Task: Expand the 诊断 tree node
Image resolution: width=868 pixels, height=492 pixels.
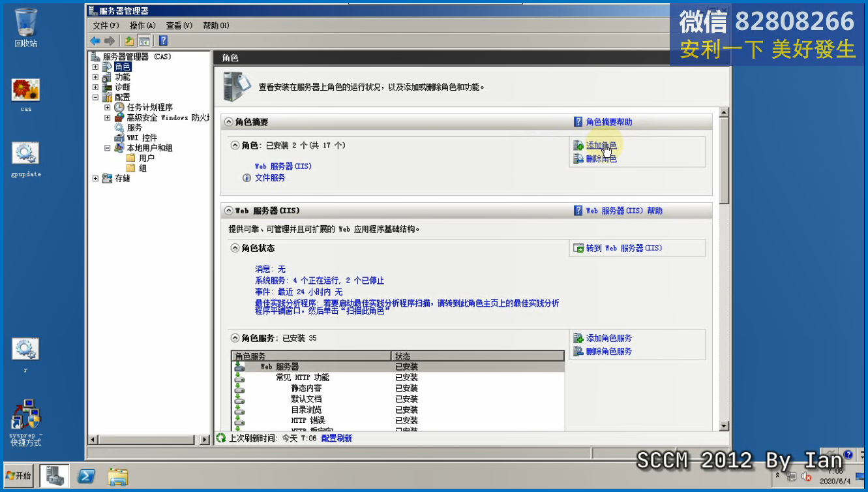Action: (95, 87)
